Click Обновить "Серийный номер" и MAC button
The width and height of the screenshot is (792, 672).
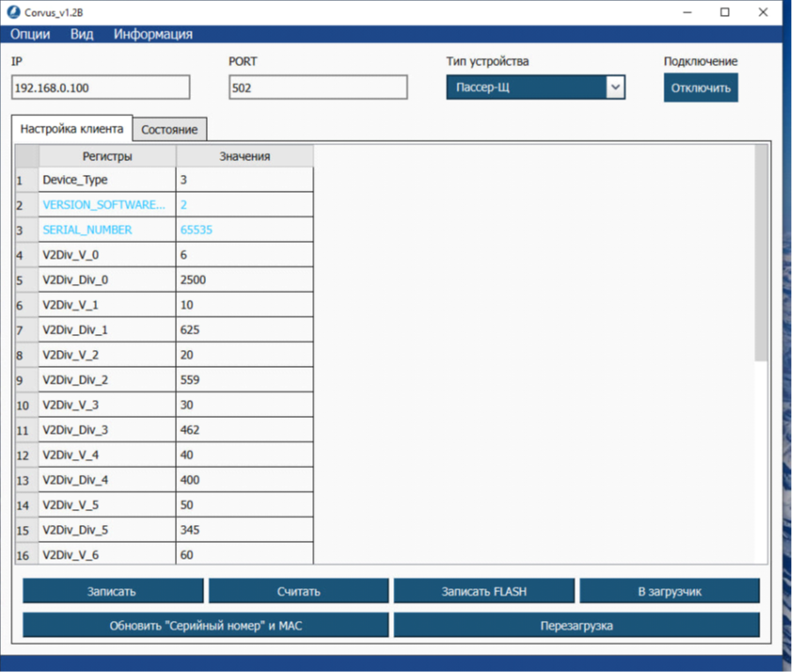click(x=205, y=625)
